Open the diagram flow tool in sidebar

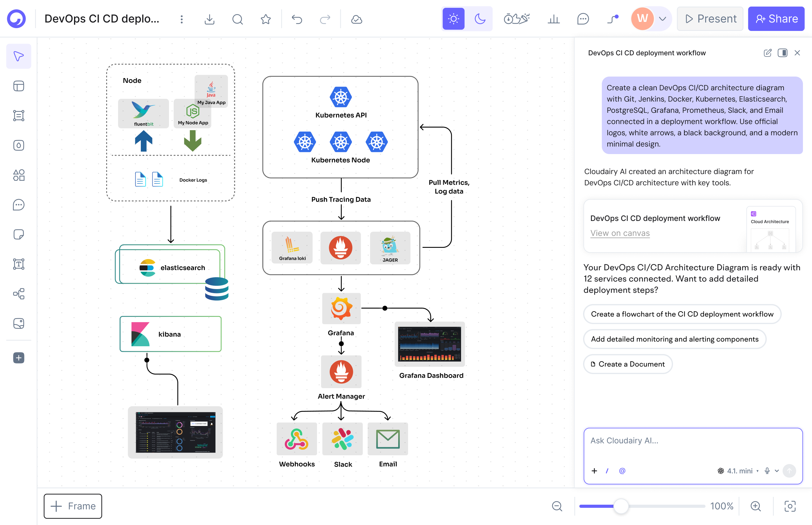19,293
